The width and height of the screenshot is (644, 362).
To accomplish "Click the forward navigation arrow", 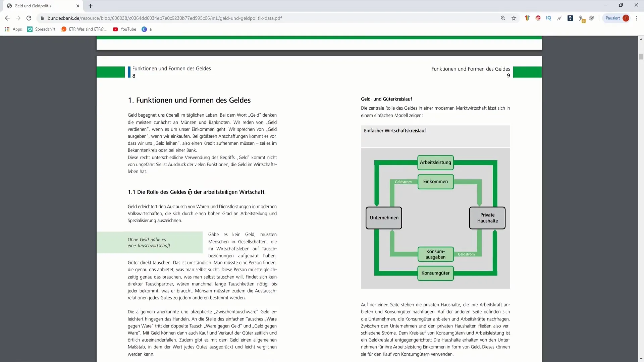I will (18, 18).
